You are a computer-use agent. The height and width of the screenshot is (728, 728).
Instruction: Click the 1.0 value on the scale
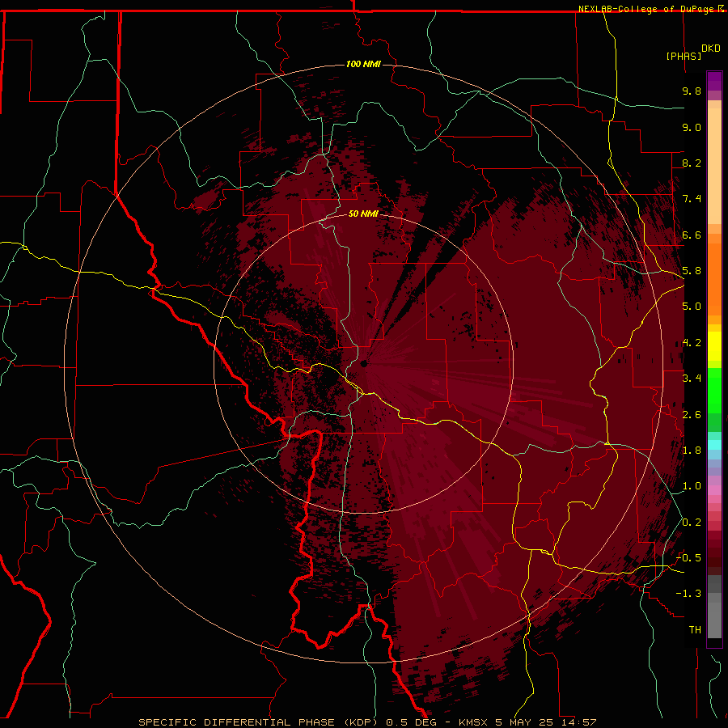click(x=692, y=486)
